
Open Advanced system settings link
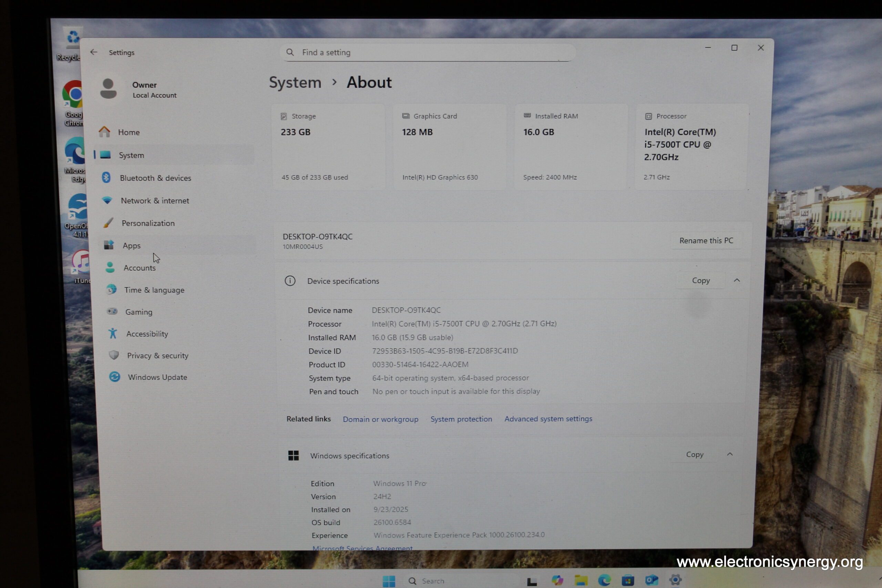tap(548, 419)
